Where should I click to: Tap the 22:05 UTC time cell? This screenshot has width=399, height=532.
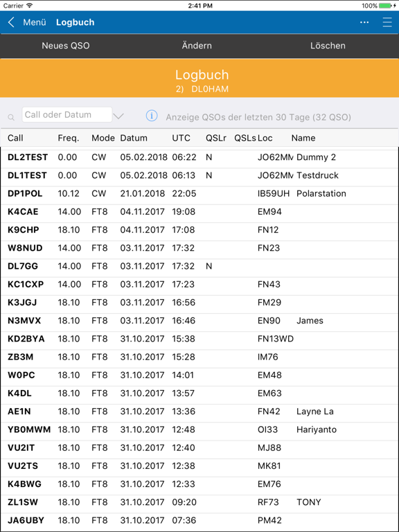coord(184,194)
